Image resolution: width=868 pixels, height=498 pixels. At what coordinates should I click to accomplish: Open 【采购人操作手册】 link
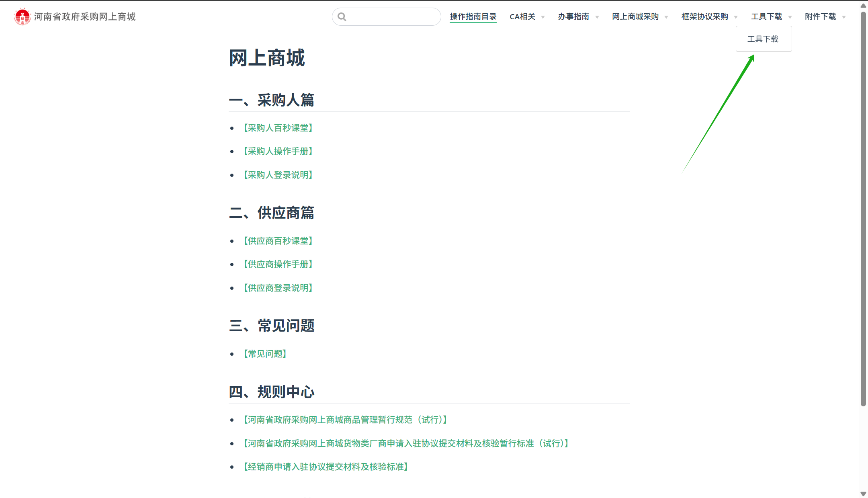click(x=278, y=151)
